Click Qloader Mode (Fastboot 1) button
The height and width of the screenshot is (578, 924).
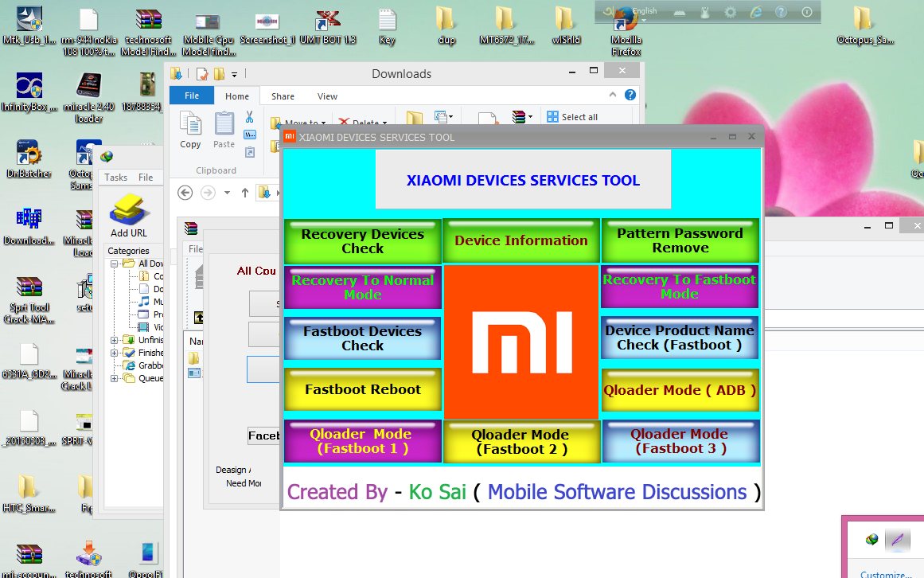coord(362,441)
